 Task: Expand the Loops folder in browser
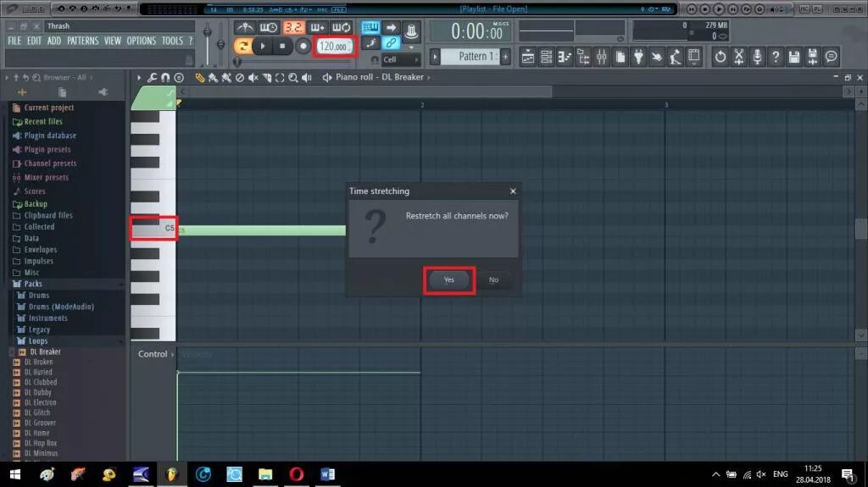(x=37, y=340)
